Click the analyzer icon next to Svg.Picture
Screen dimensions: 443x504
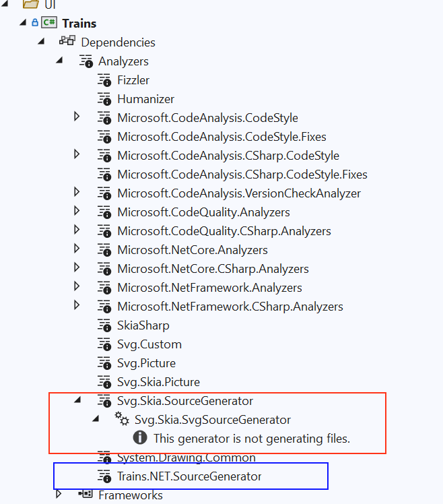pos(104,363)
